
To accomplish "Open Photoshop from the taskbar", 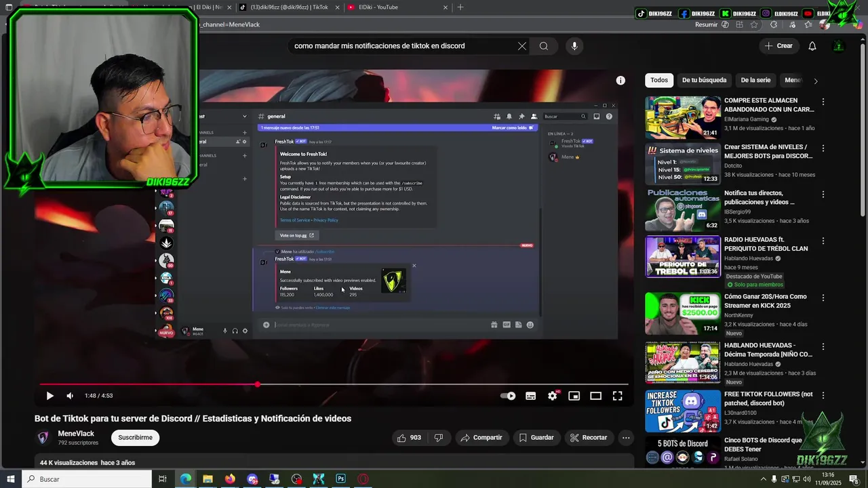I will [341, 479].
